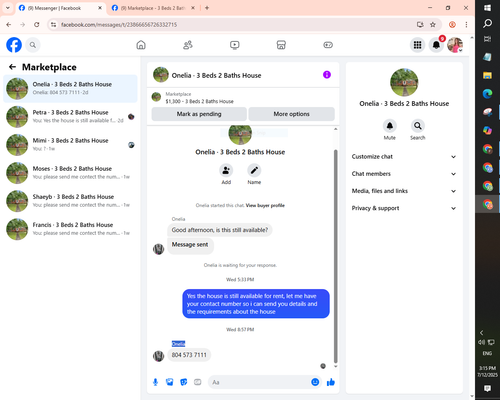Send a voice clip with microphone icon
Screen dimensions: 500x400
(155, 382)
